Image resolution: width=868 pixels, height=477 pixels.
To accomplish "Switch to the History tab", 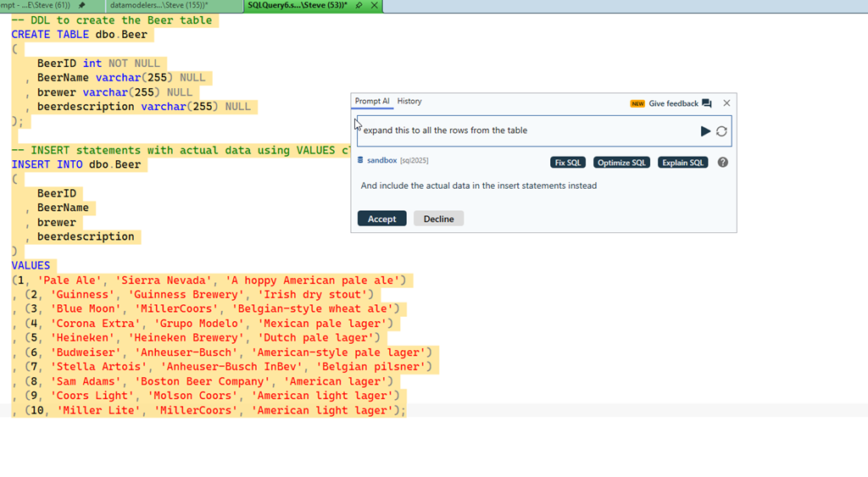I will pos(409,102).
